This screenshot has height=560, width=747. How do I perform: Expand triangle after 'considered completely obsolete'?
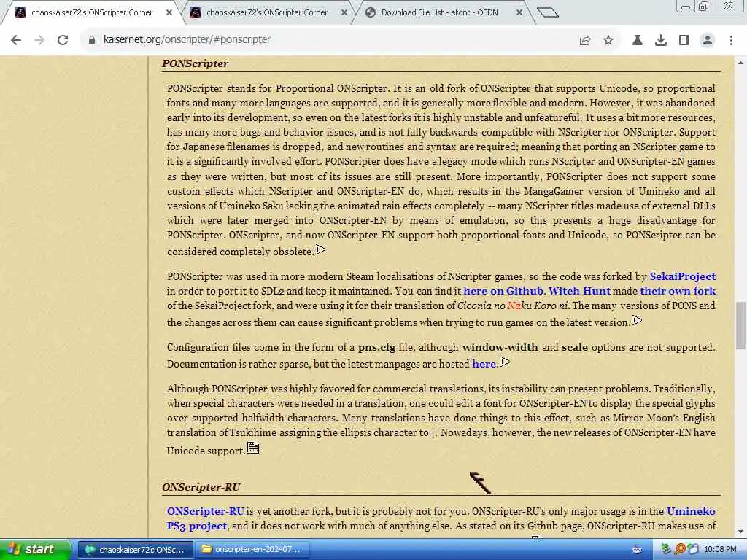coord(321,249)
